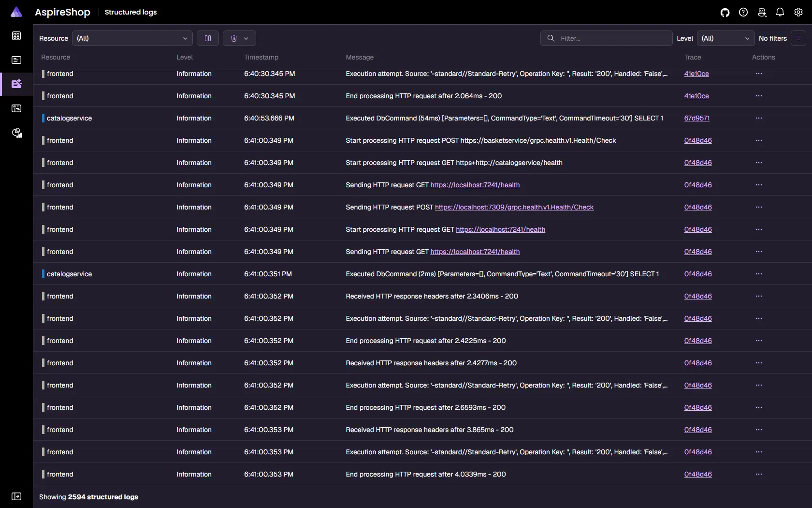Open the GitHub repository icon

click(x=725, y=13)
